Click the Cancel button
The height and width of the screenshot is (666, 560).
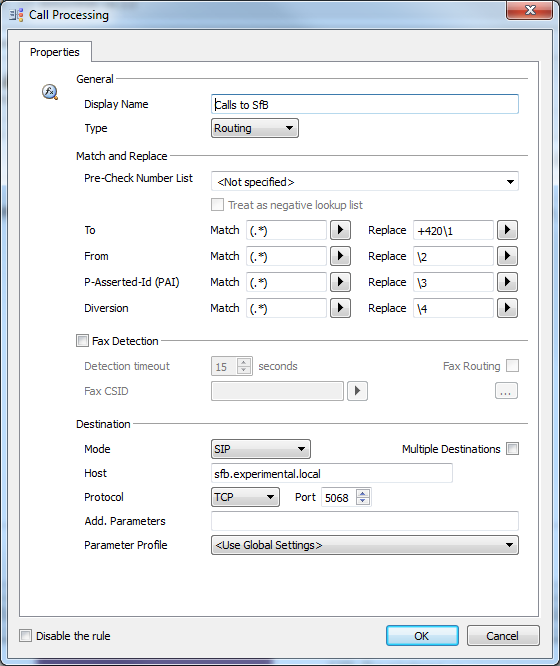(x=503, y=636)
